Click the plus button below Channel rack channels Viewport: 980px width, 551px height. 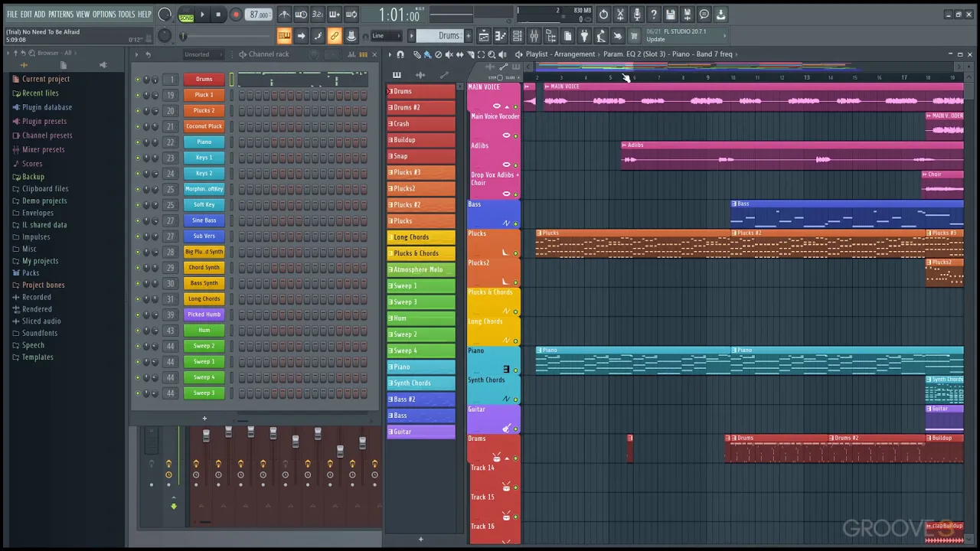click(x=204, y=419)
